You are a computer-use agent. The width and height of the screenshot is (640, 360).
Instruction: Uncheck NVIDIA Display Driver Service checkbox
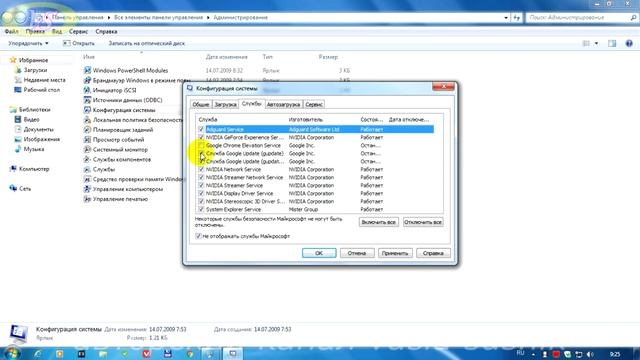pos(201,193)
